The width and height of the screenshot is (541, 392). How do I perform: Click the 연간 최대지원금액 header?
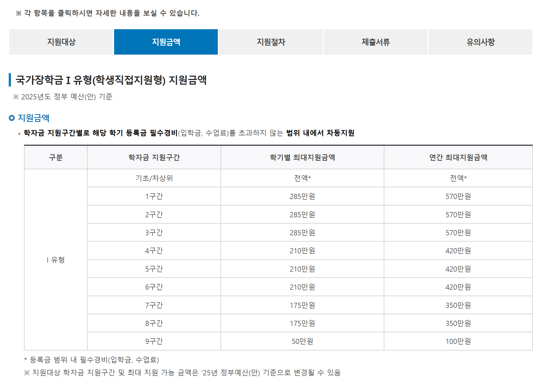click(458, 158)
